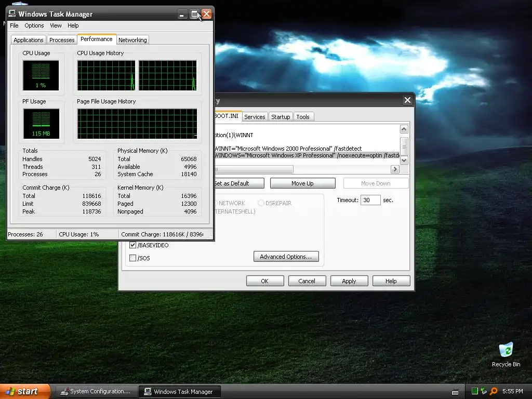
Task: Select the Windows 2000 Professional boot entry
Action: [x=288, y=149]
